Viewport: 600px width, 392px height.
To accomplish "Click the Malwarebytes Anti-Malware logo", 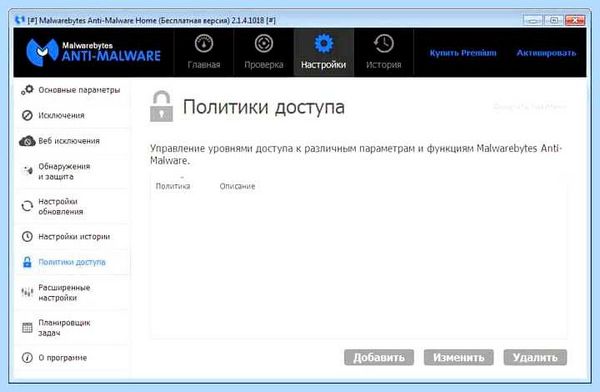I will [93, 52].
